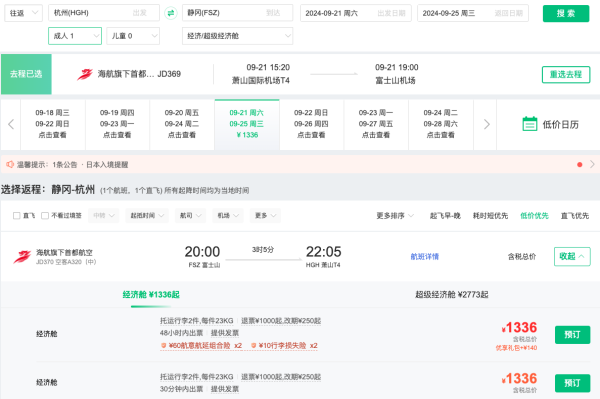Click Capital Airlines logo in selected outbound flight
The image size is (600, 399).
(x=85, y=74)
